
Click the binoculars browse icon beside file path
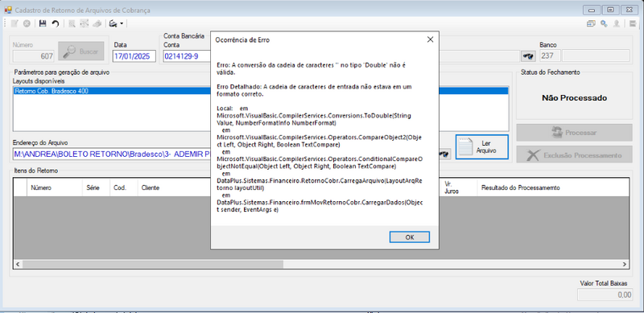(444, 154)
